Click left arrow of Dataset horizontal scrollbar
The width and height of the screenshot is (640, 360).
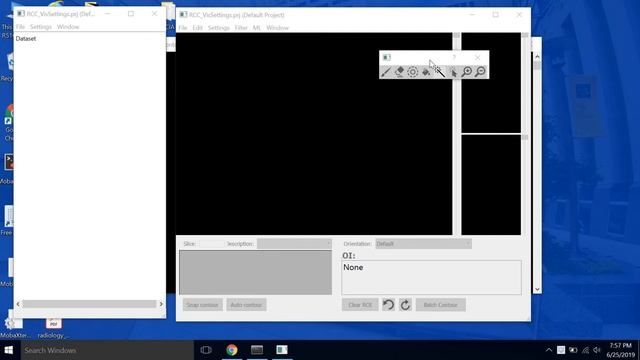[18, 304]
